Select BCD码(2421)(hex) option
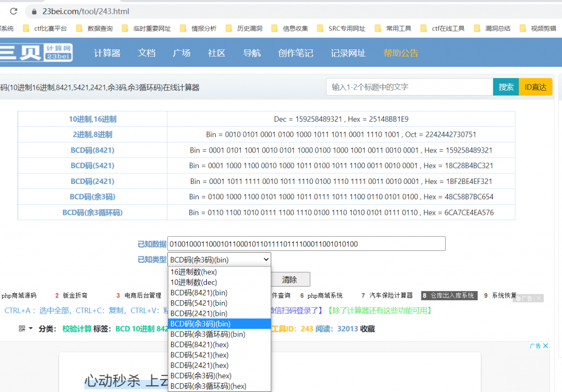Viewport: 562px width, 392px height. [220, 366]
